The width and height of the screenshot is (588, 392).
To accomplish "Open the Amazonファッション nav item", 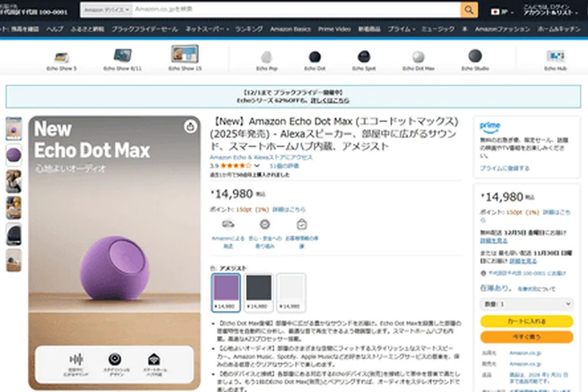I will click(x=503, y=29).
